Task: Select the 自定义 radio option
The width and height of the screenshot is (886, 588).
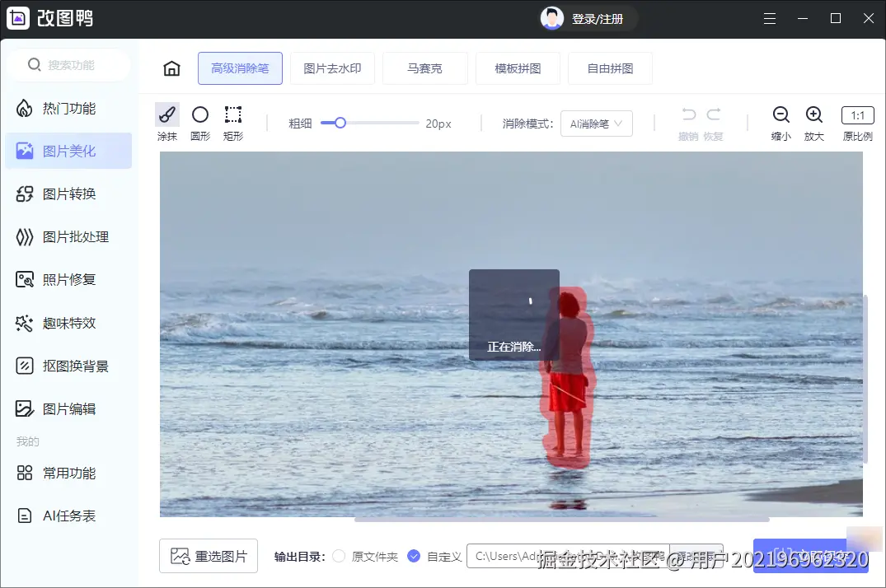Action: (414, 556)
